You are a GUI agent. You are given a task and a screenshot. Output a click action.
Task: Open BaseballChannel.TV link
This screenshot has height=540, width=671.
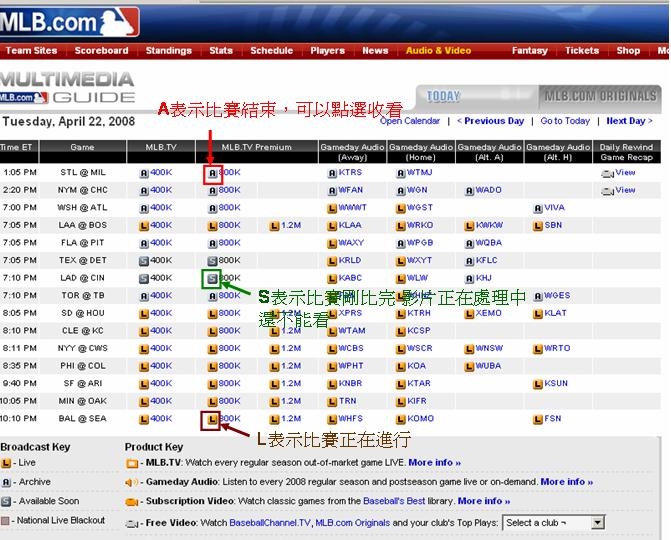[270, 523]
